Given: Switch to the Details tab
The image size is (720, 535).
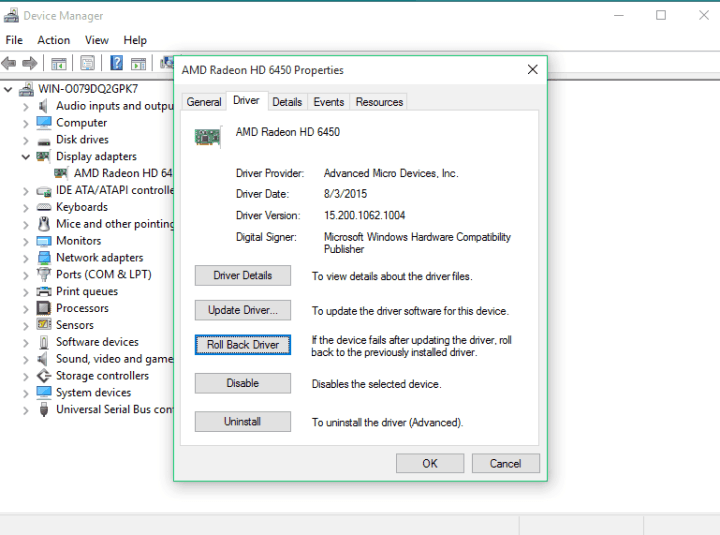Looking at the screenshot, I should (287, 102).
